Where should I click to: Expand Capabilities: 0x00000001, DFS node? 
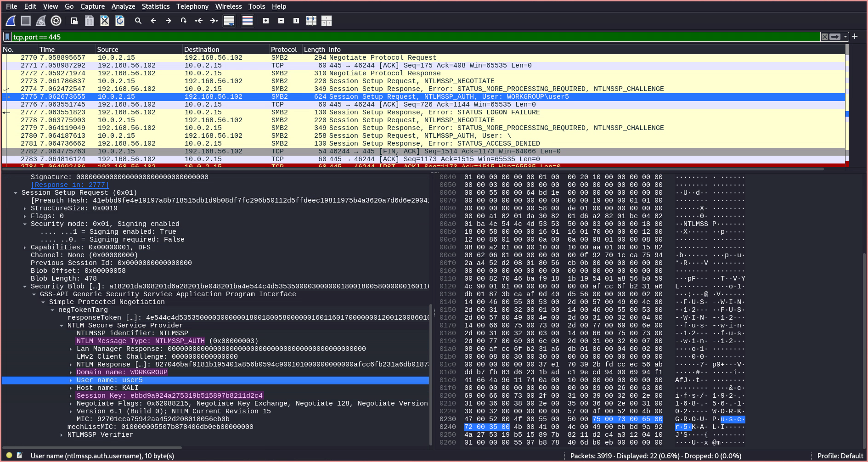[x=25, y=248]
